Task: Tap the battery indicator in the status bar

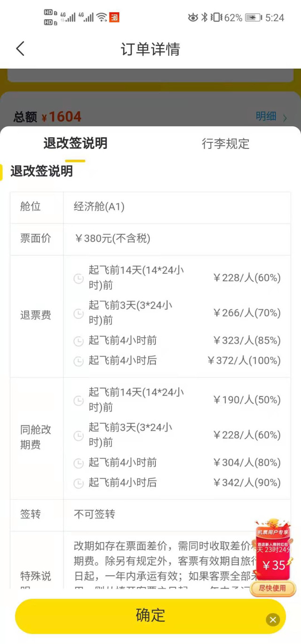Action: click(252, 17)
